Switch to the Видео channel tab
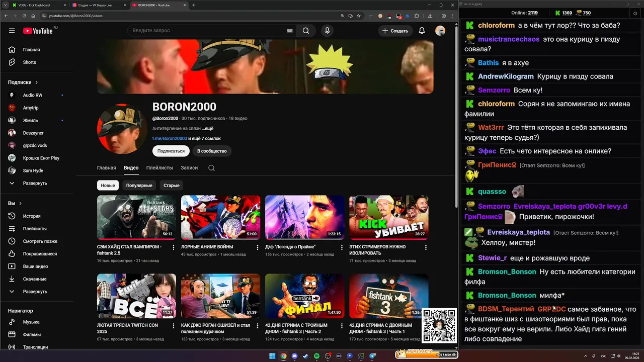 tap(131, 168)
